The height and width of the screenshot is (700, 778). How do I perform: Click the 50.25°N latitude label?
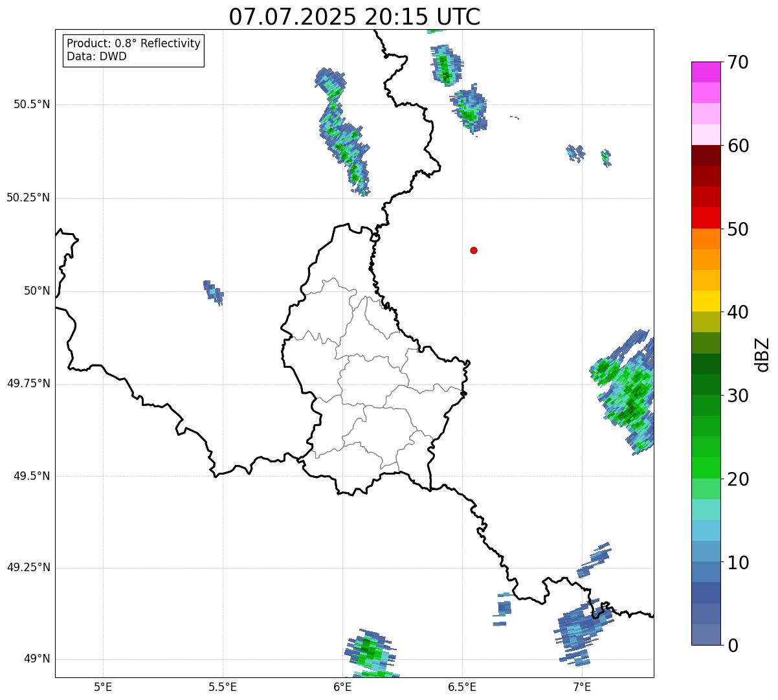pyautogui.click(x=28, y=198)
